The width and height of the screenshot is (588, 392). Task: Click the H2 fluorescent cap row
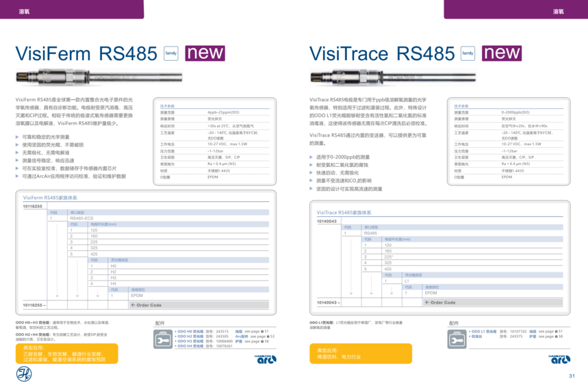pos(179,272)
